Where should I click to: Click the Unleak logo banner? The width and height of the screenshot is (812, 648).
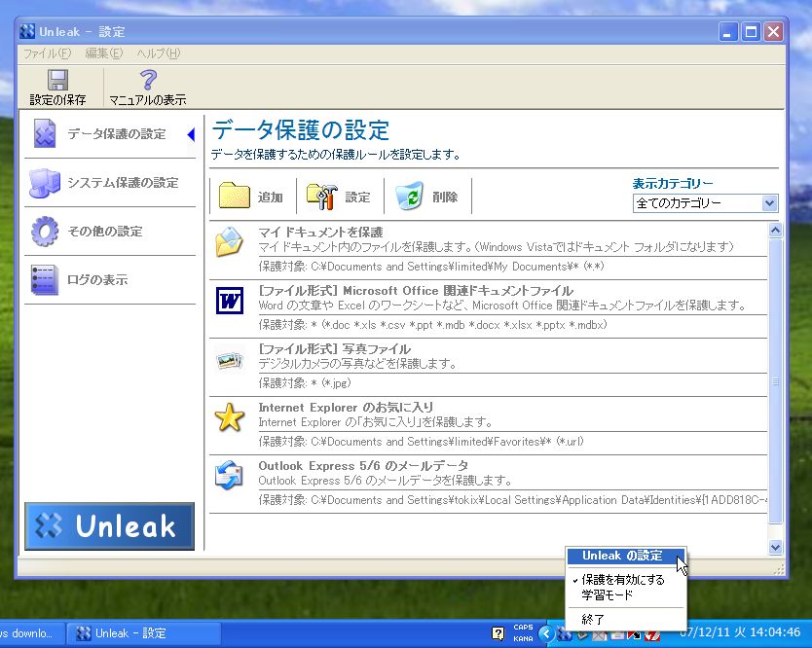(x=109, y=525)
